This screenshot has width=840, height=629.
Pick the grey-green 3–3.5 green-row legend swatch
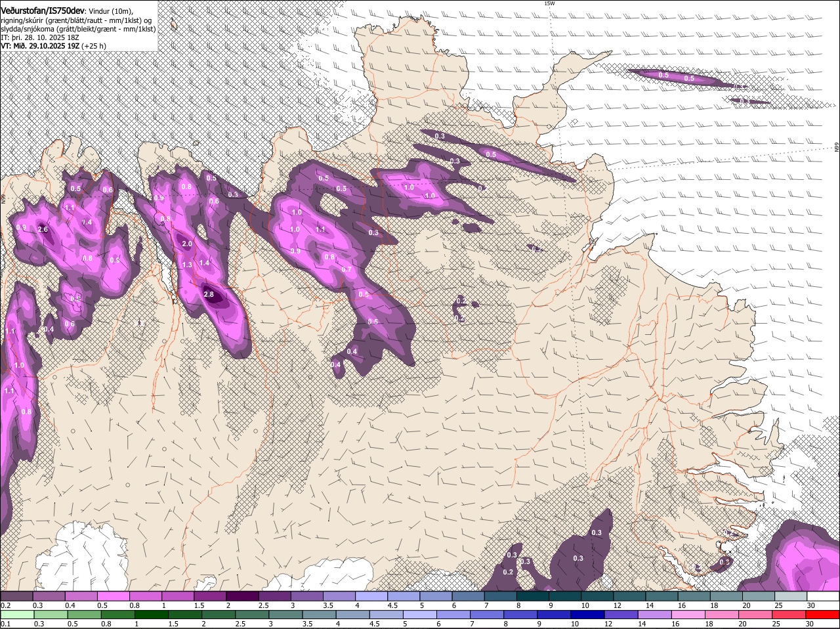pos(285,615)
